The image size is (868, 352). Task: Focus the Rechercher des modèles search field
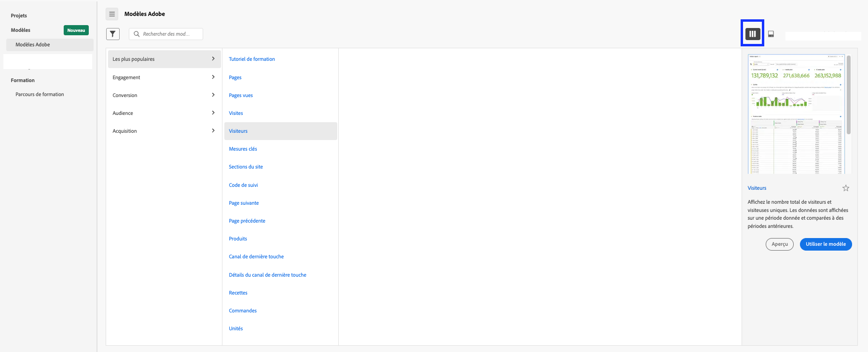pyautogui.click(x=166, y=34)
